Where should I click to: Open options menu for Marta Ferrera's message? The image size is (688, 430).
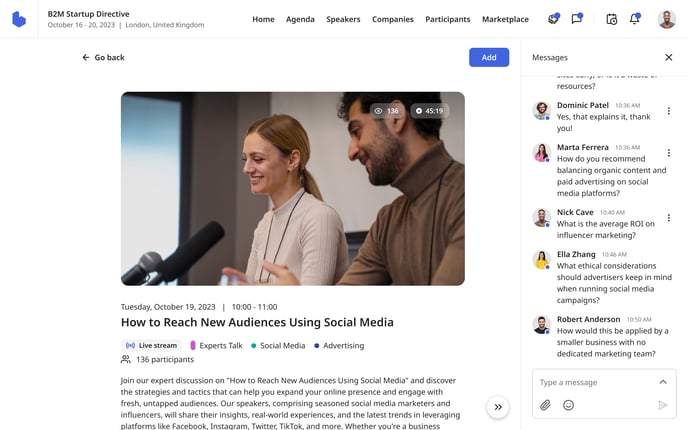[668, 153]
